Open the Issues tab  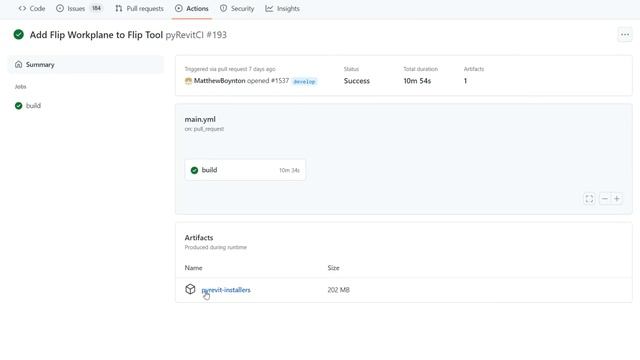79,8
